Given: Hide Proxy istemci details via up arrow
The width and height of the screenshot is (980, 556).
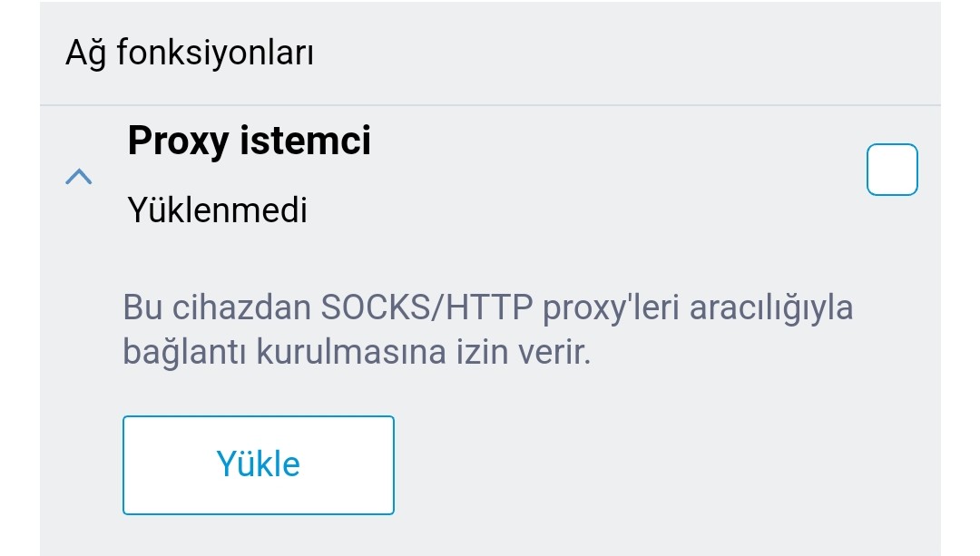Looking at the screenshot, I should (79, 177).
